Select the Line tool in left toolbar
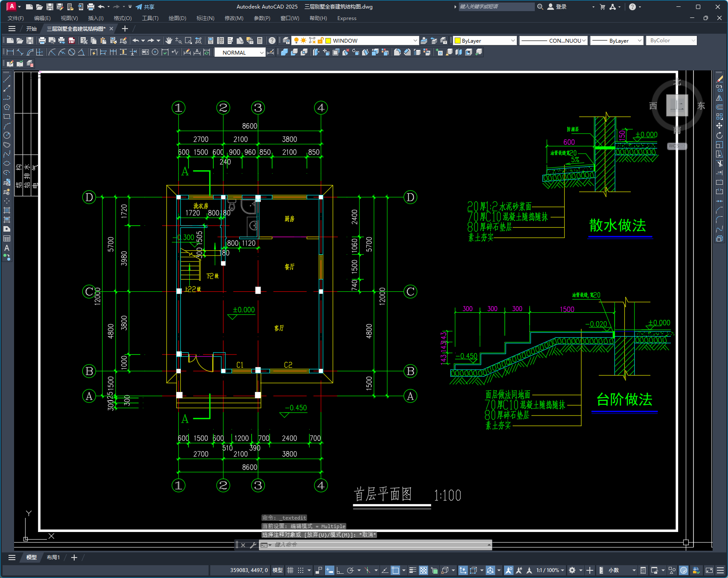The image size is (728, 578). (7, 79)
